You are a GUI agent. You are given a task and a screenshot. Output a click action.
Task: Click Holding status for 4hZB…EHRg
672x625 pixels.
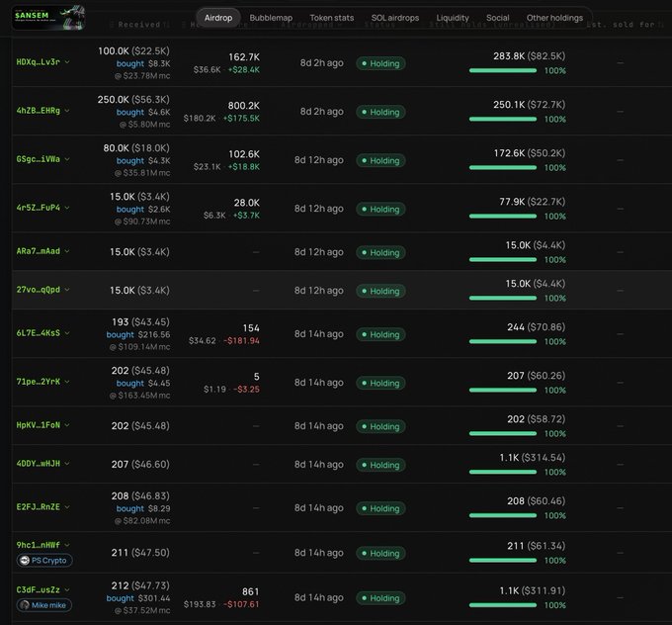(x=380, y=112)
